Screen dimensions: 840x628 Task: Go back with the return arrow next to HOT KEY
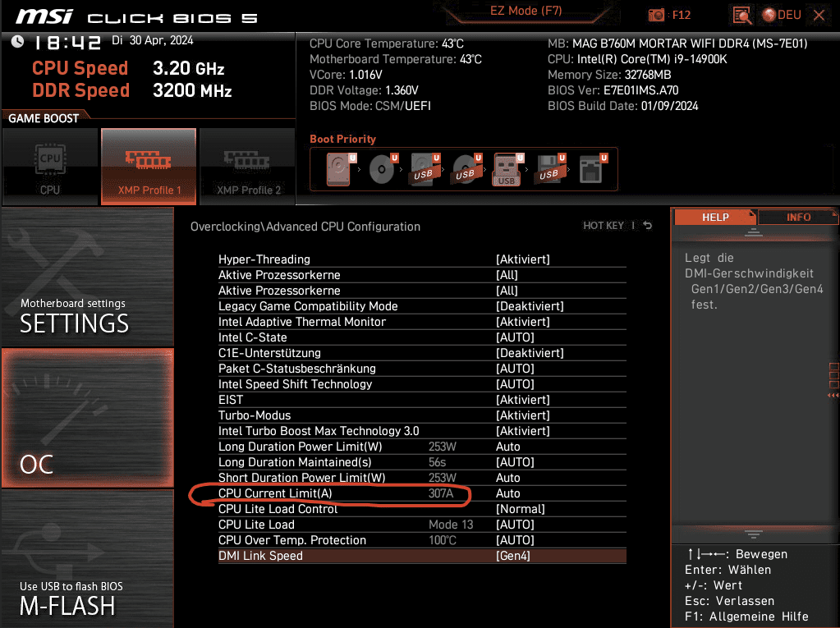(x=648, y=226)
